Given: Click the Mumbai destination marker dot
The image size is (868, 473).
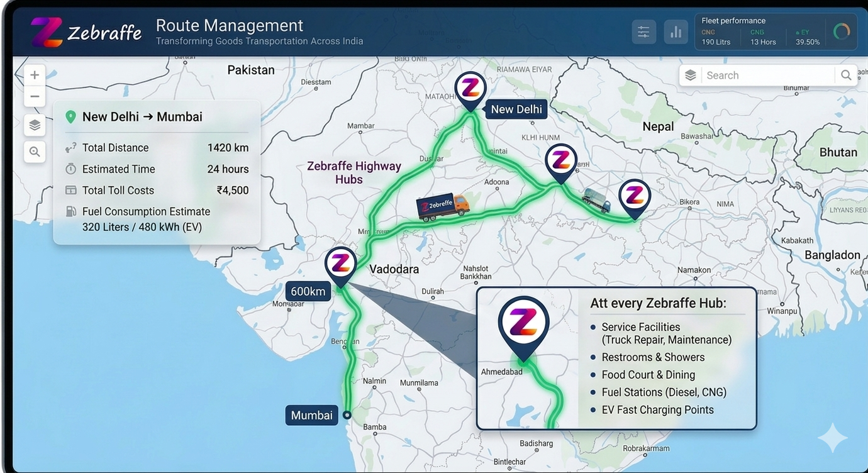Looking at the screenshot, I should click(347, 415).
